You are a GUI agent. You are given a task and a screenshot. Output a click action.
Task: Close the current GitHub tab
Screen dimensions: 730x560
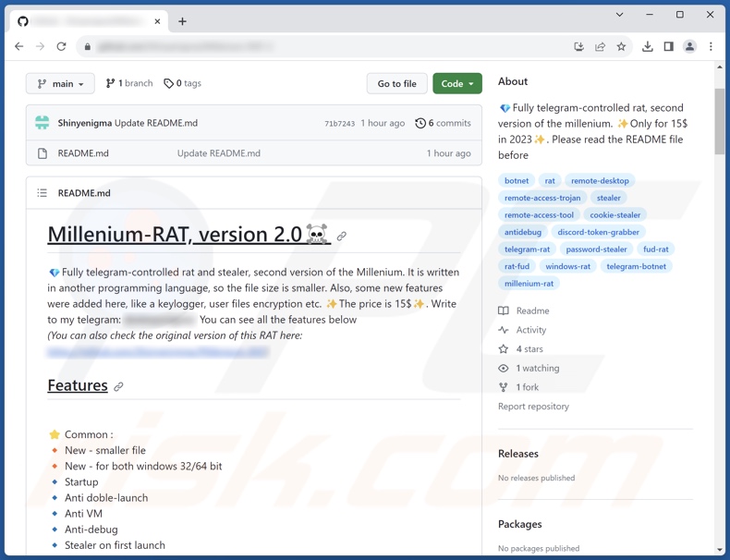(x=157, y=21)
